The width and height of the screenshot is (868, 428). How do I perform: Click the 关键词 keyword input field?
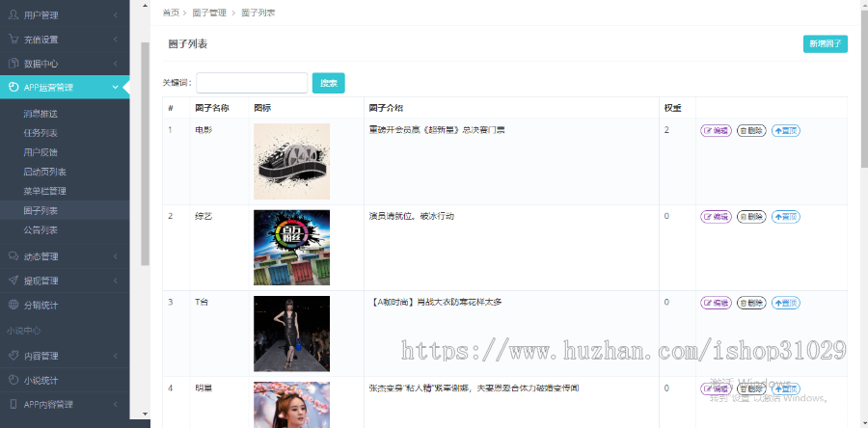coord(252,83)
